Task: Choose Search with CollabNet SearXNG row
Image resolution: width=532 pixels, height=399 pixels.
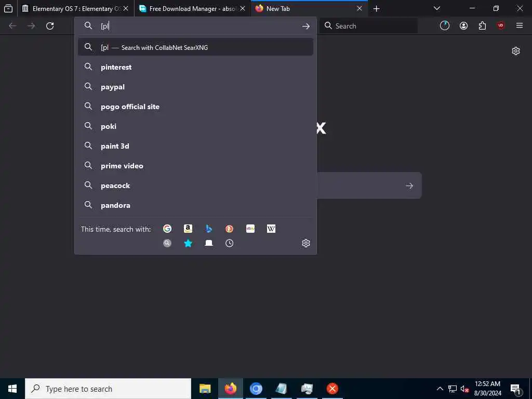Action: click(x=195, y=47)
